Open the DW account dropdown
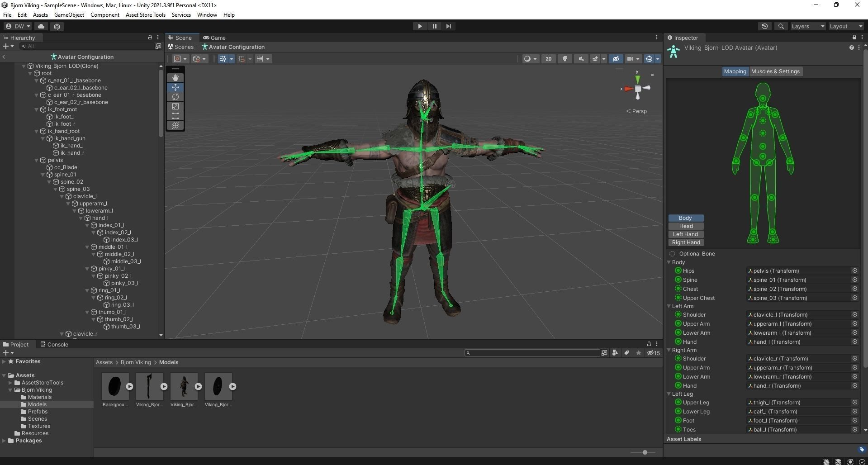This screenshot has width=868, height=465. pos(18,26)
